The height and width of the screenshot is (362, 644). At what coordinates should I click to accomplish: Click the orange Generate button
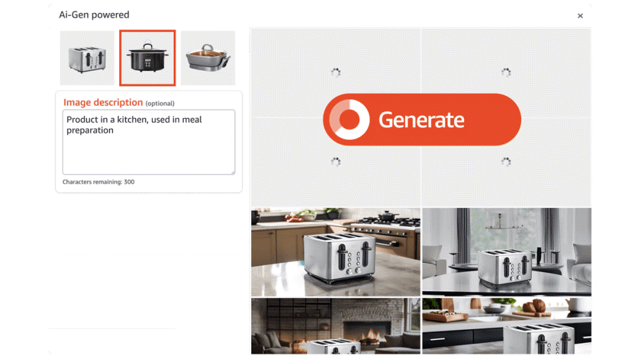422,120
